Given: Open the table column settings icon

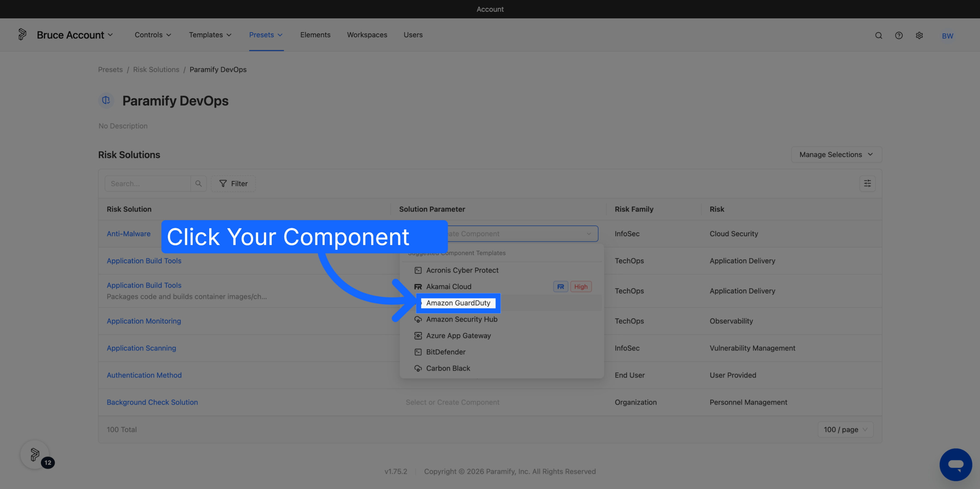Looking at the screenshot, I should click(867, 183).
